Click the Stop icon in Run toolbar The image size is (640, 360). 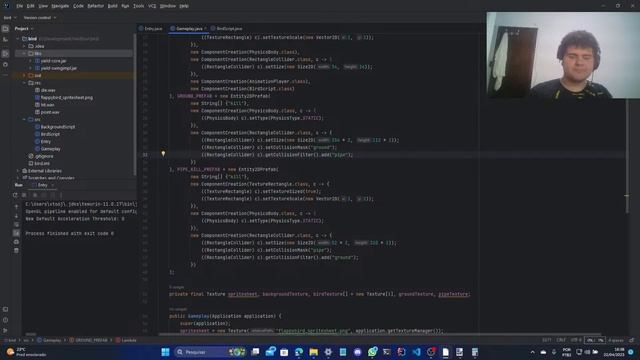pyautogui.click(x=24, y=195)
